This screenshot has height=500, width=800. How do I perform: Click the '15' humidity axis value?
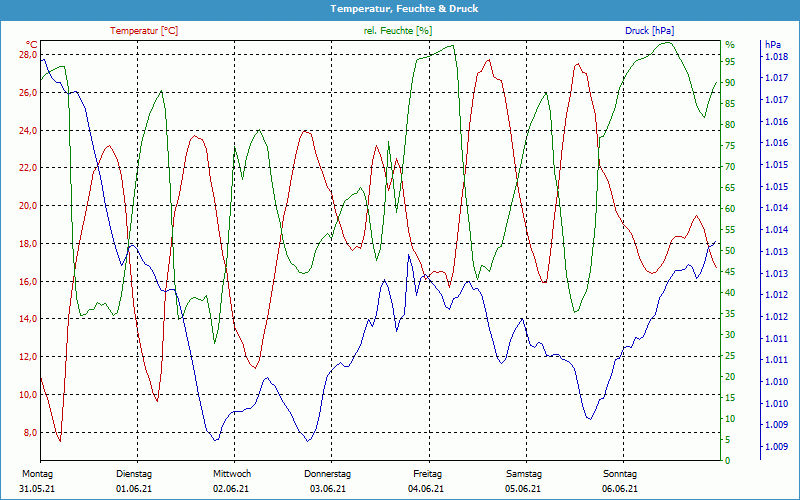730,397
